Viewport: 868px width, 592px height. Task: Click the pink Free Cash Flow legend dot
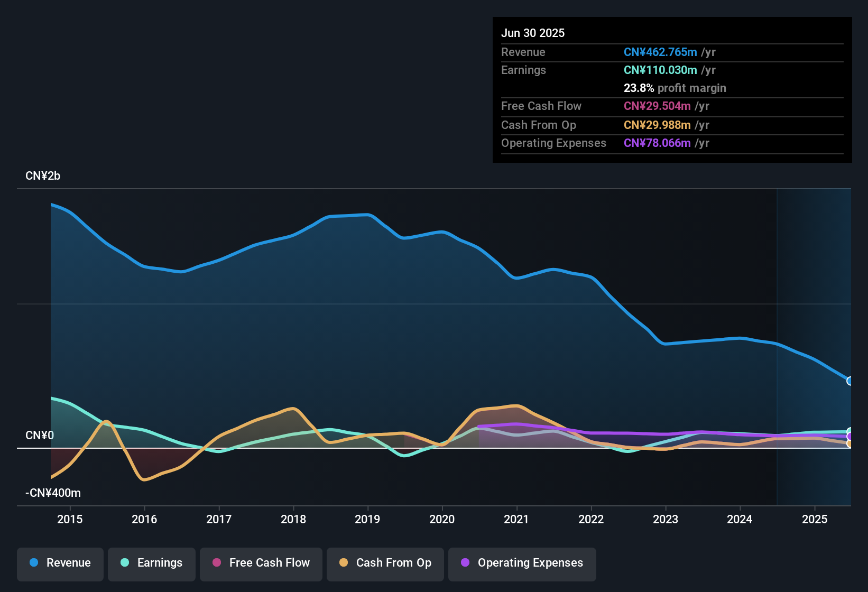pyautogui.click(x=216, y=563)
